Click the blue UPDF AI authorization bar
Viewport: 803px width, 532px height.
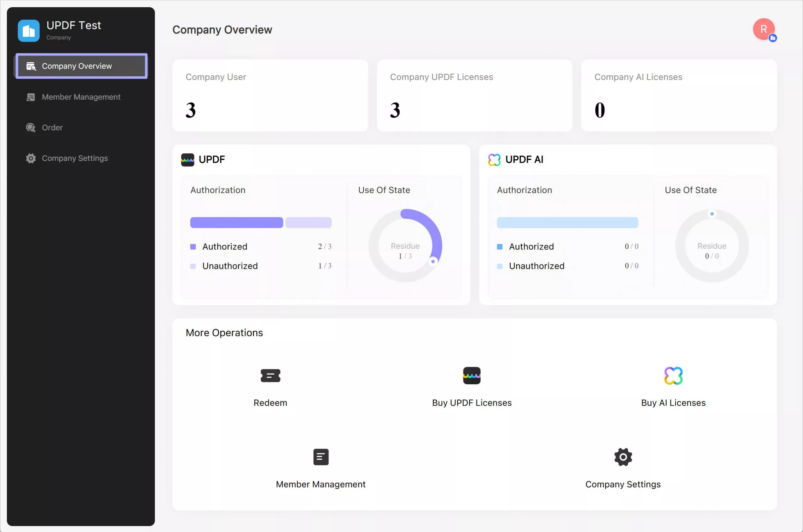567,223
